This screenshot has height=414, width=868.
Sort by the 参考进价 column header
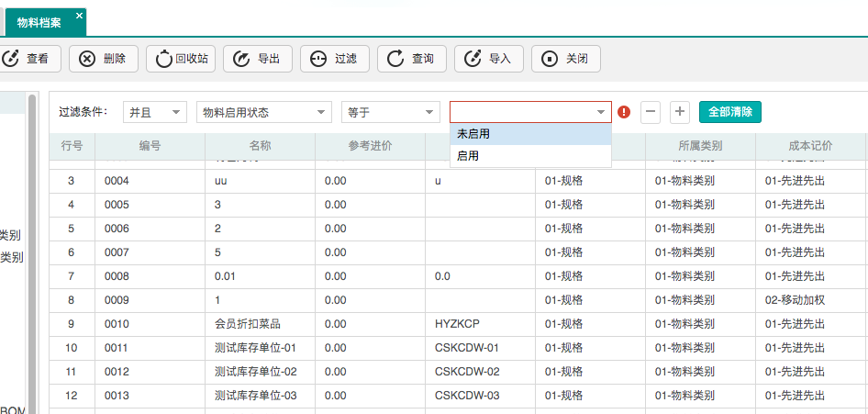pos(369,146)
